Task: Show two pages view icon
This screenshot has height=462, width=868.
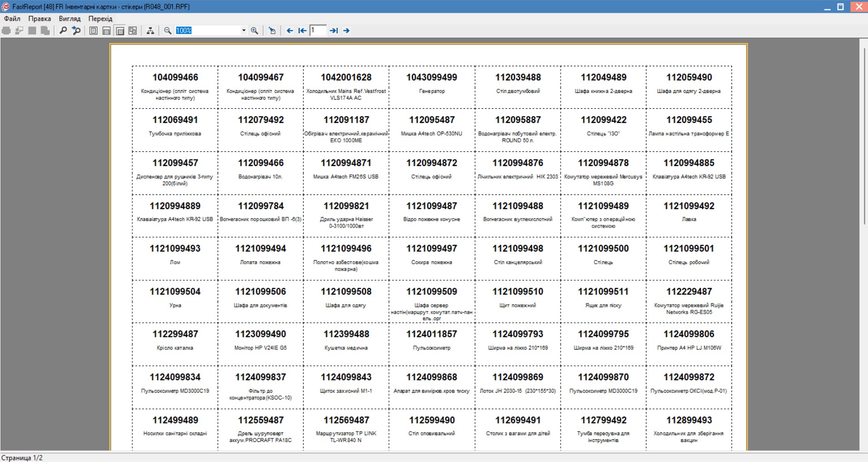Action: click(x=133, y=30)
